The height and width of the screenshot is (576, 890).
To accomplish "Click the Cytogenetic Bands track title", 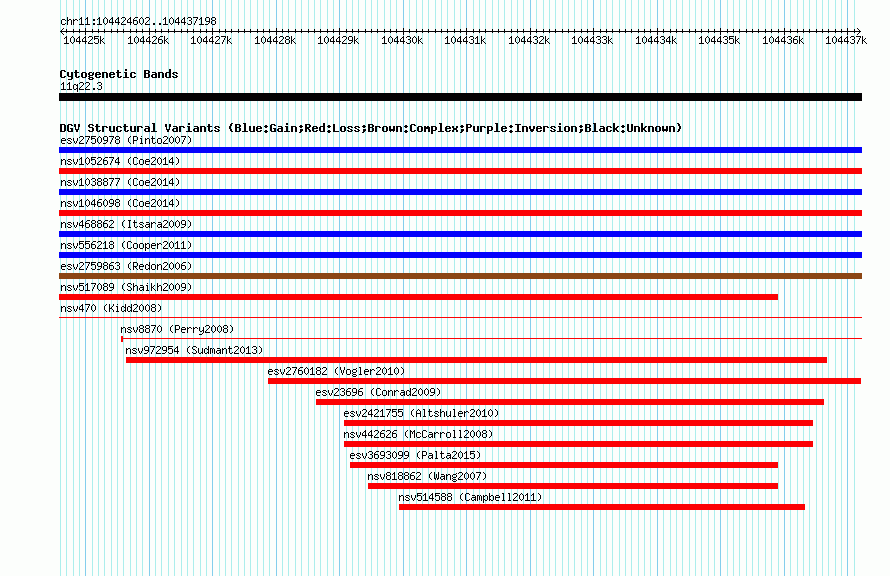I will [119, 74].
